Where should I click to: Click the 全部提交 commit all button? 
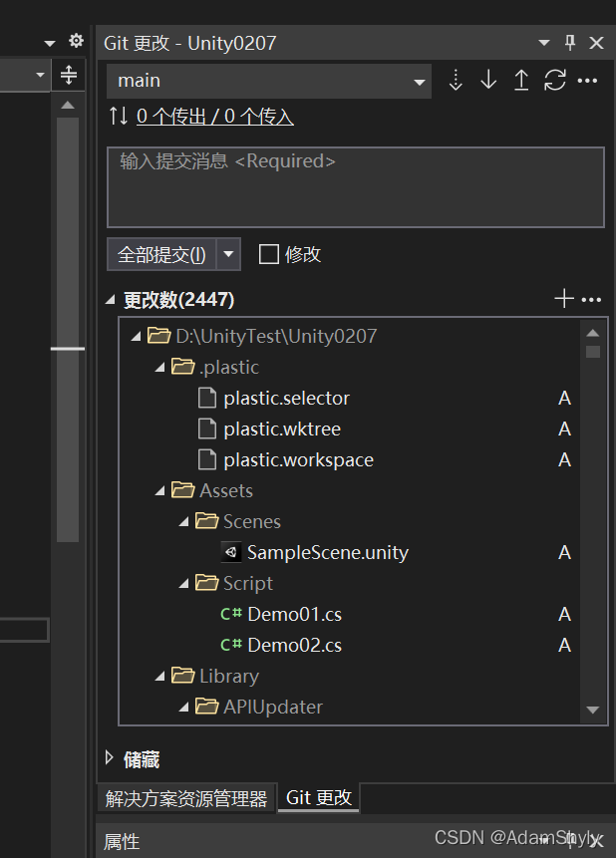(161, 254)
